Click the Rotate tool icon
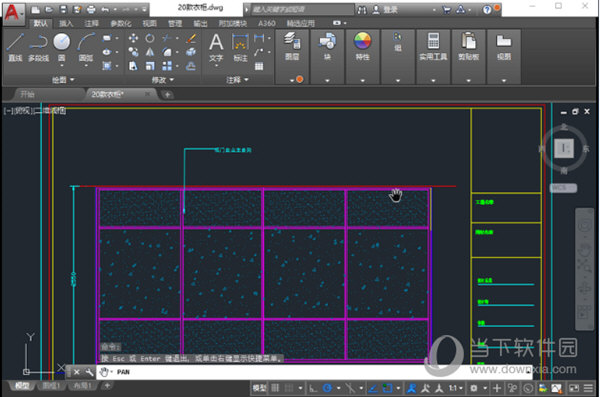600x397 pixels. click(150, 38)
